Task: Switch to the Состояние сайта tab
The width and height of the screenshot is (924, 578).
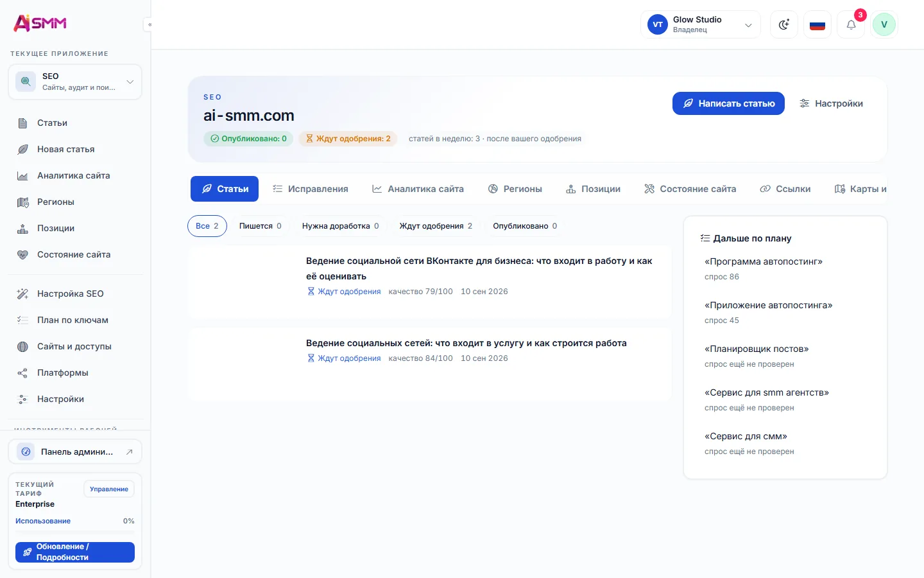Action: pos(690,189)
